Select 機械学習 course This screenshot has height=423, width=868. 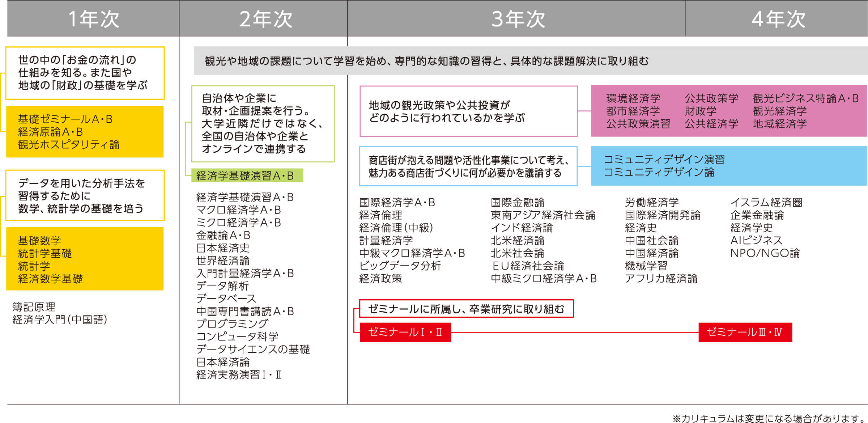[646, 266]
